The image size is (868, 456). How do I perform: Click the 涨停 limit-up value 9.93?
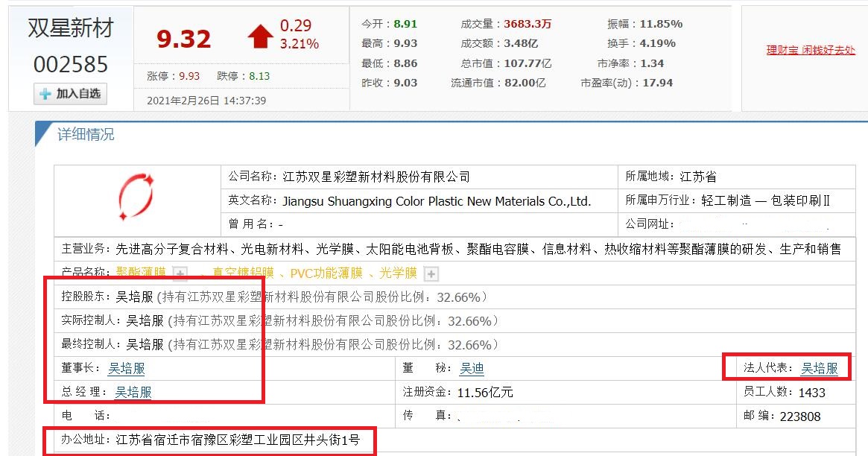[189, 76]
